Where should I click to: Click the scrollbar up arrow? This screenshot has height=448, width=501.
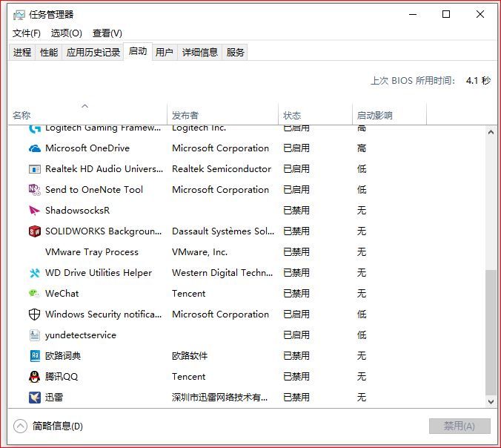[491, 132]
